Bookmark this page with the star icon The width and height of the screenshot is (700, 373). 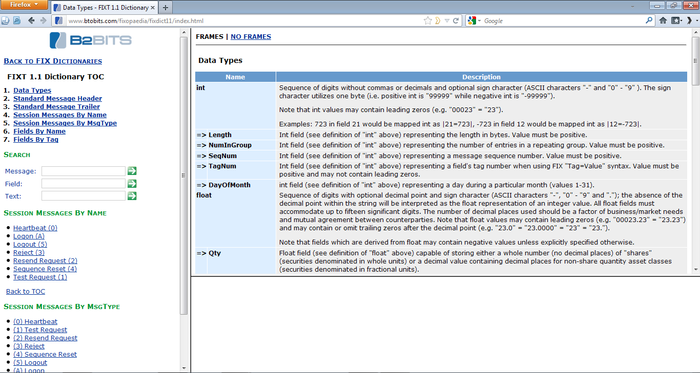[x=427, y=21]
